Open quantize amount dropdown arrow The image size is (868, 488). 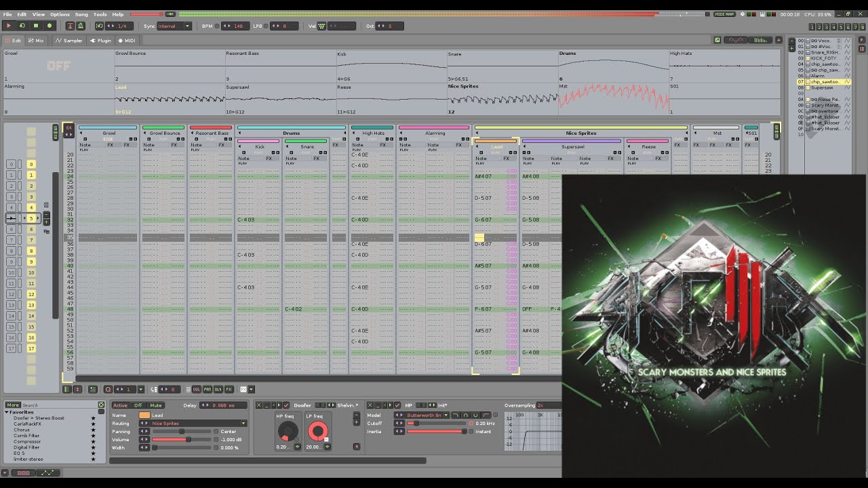click(x=141, y=389)
